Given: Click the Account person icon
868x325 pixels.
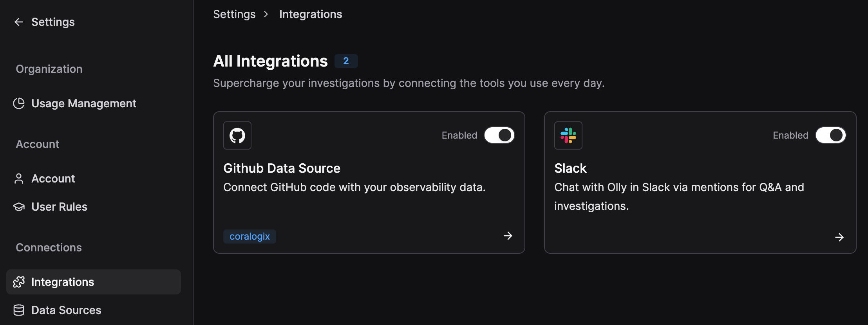Looking at the screenshot, I should tap(19, 179).
